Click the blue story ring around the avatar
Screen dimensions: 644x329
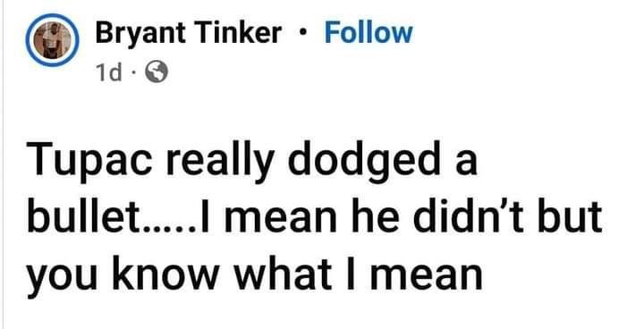click(52, 40)
